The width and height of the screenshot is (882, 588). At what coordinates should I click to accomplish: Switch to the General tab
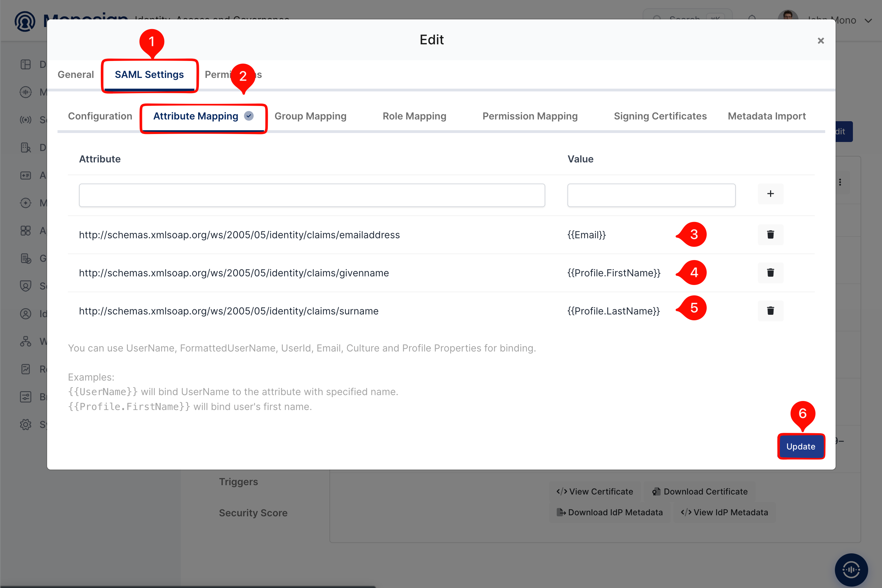click(x=76, y=74)
